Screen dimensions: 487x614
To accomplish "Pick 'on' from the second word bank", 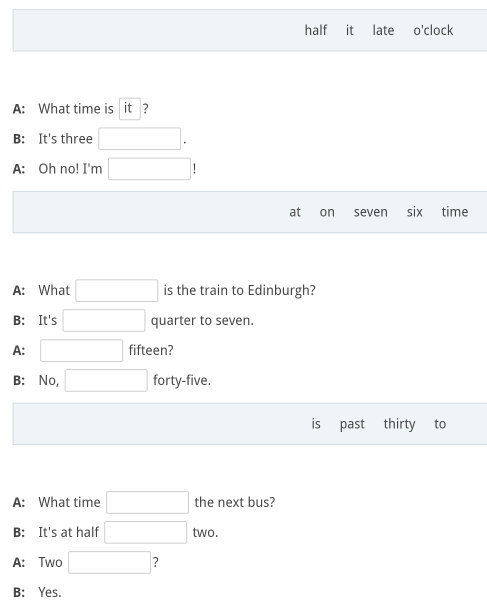I will 327,212.
